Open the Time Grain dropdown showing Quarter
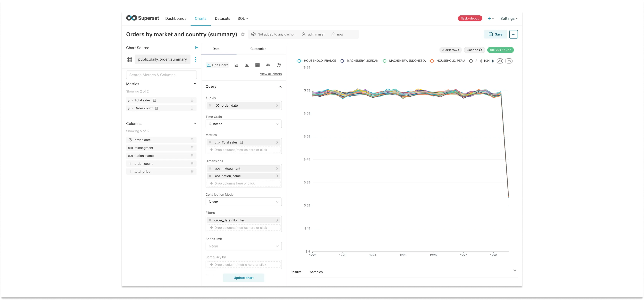644x300 pixels. tap(243, 124)
